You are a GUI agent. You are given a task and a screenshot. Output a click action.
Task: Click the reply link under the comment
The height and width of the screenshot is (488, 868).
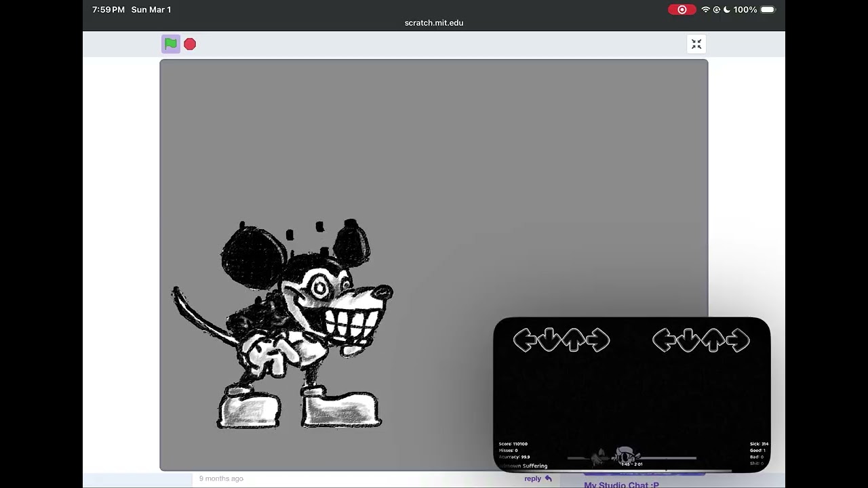[x=538, y=479]
